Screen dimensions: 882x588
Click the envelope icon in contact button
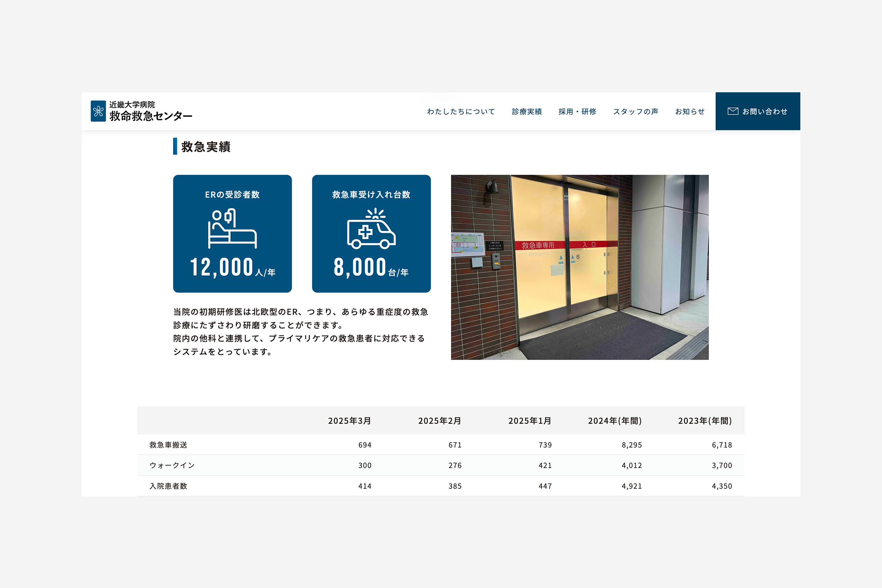pos(733,111)
